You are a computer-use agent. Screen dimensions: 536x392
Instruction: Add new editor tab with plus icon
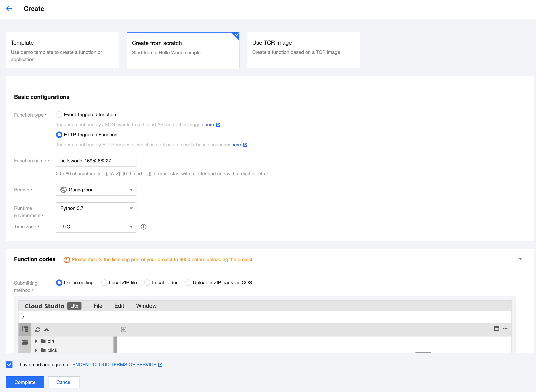point(124,330)
